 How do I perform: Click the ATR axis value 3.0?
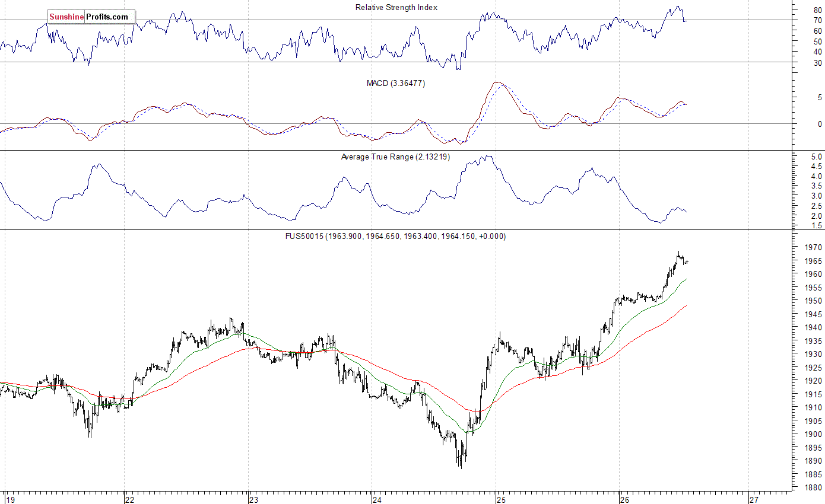point(817,196)
